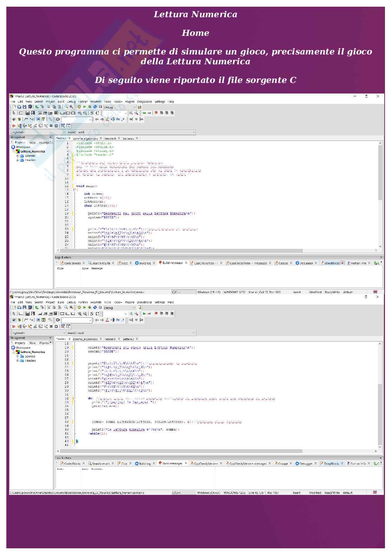Select the Build log tab in the lower Logs panel
Screen dimensions: 392x555
click(144, 464)
